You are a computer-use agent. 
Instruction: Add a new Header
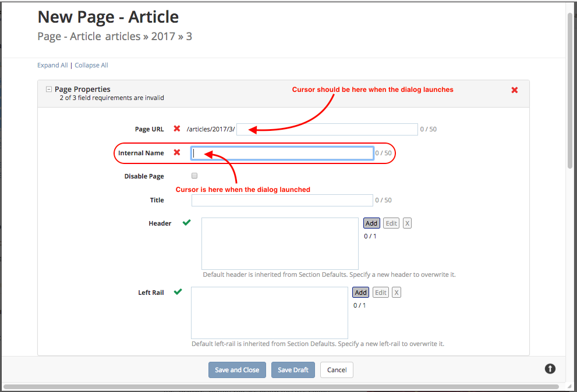coord(371,223)
